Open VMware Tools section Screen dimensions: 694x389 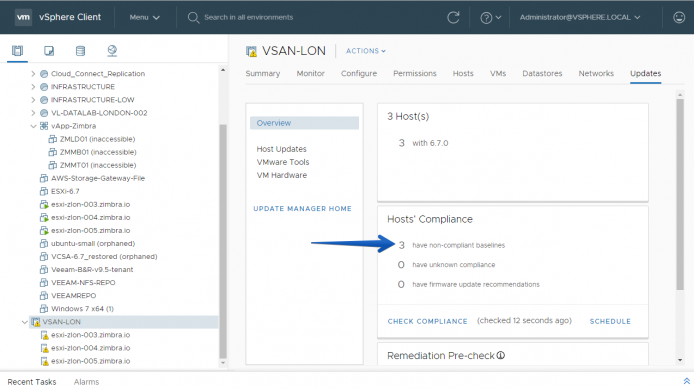(283, 162)
